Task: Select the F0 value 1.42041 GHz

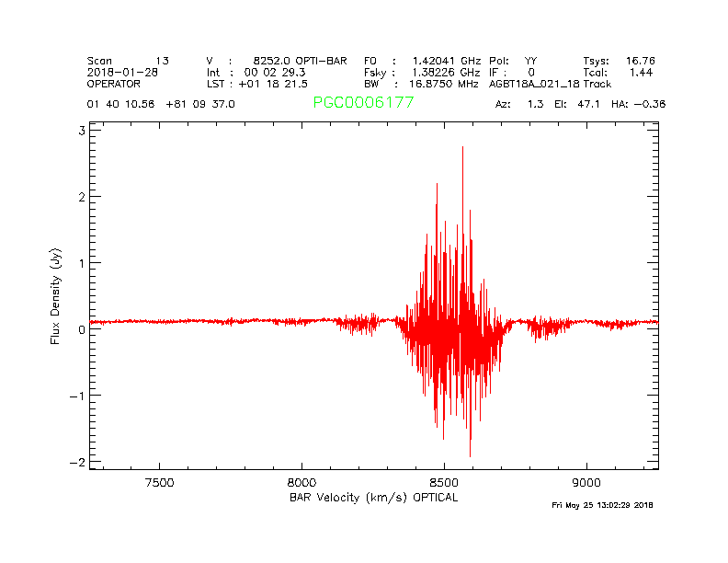Action: [447, 61]
